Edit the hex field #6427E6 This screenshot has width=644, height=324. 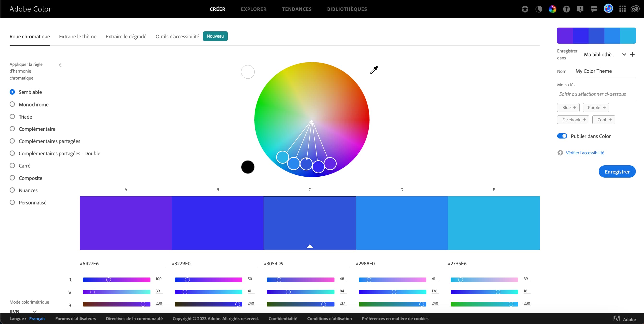(123, 264)
